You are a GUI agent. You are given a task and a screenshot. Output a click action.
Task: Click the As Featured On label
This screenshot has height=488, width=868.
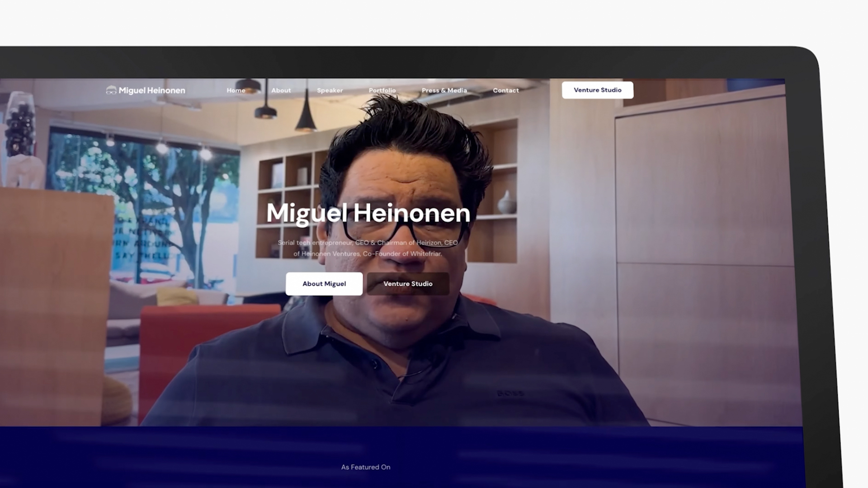365,467
